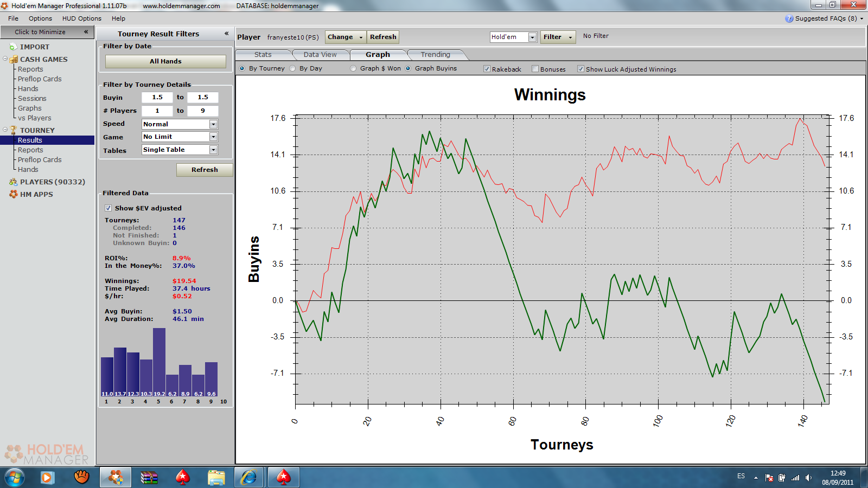Click the HM APPS icon

pos(13,194)
